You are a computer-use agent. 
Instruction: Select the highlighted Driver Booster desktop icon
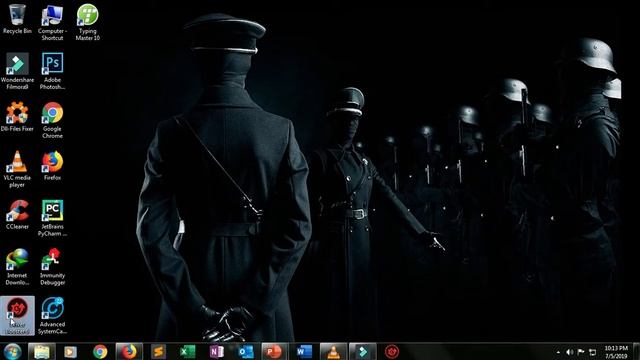click(x=17, y=316)
